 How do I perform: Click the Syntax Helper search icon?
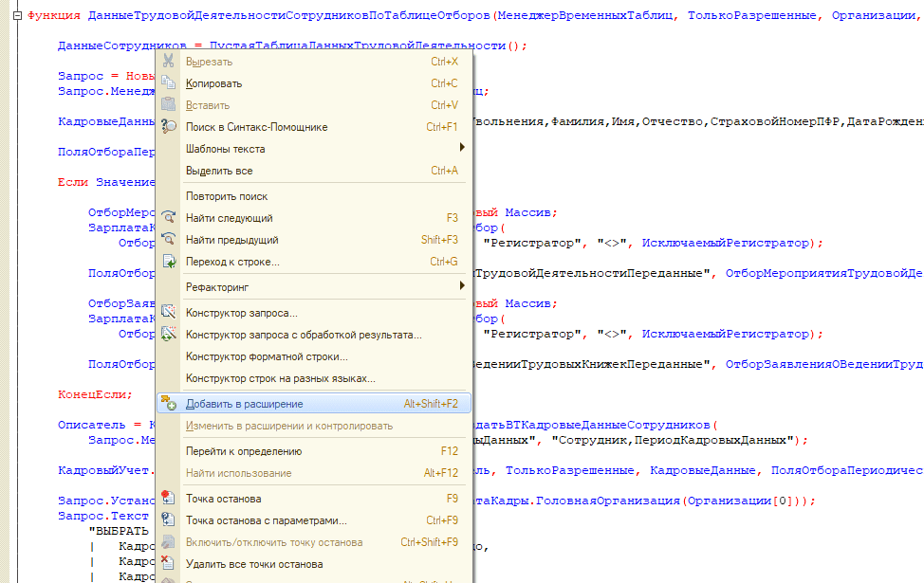(169, 126)
